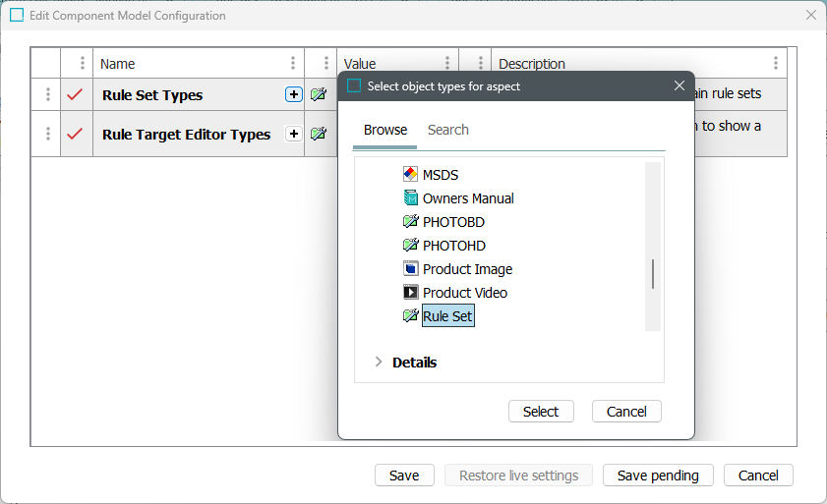Close the Select object types dialog
827x504 pixels.
(x=679, y=85)
